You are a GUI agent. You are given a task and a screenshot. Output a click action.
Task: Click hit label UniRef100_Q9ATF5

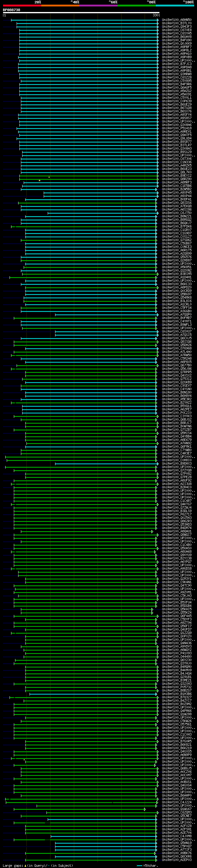click(177, 135)
